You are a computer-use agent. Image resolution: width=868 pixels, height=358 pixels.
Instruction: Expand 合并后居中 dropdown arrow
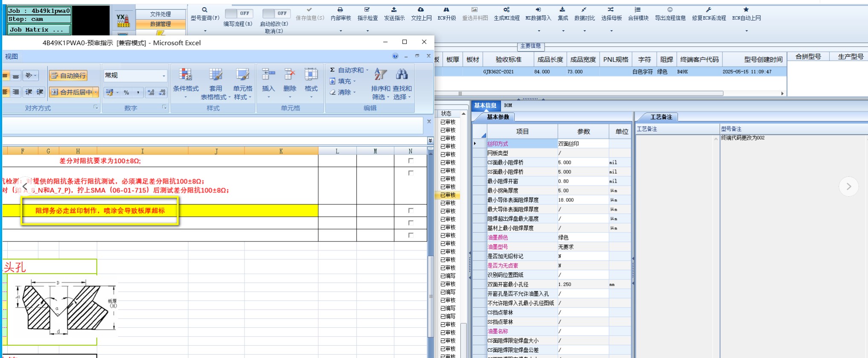point(96,92)
